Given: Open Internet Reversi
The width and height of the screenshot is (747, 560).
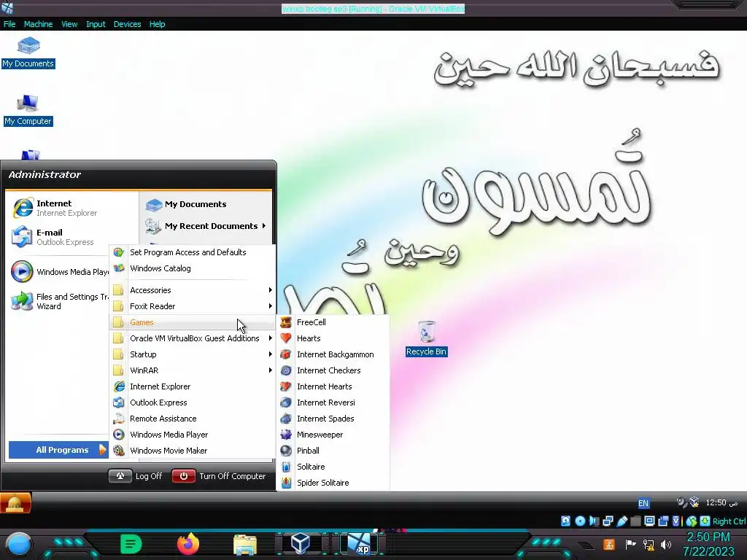Looking at the screenshot, I should point(333,402).
